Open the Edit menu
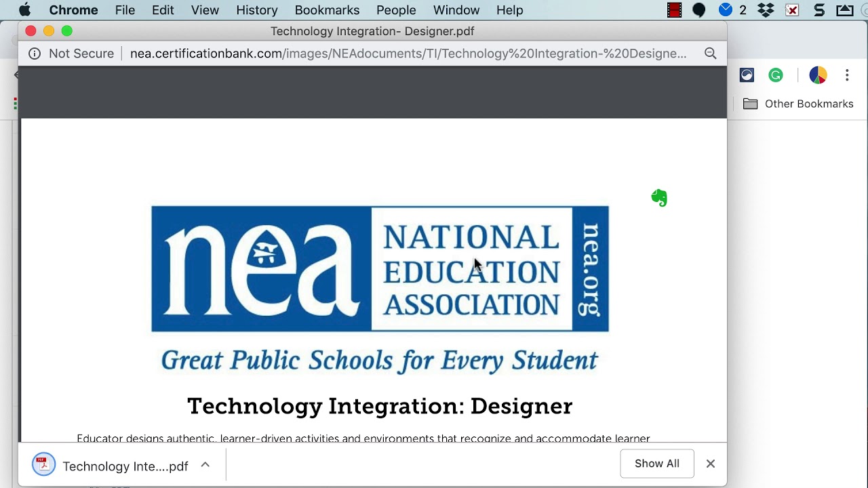 click(x=163, y=10)
